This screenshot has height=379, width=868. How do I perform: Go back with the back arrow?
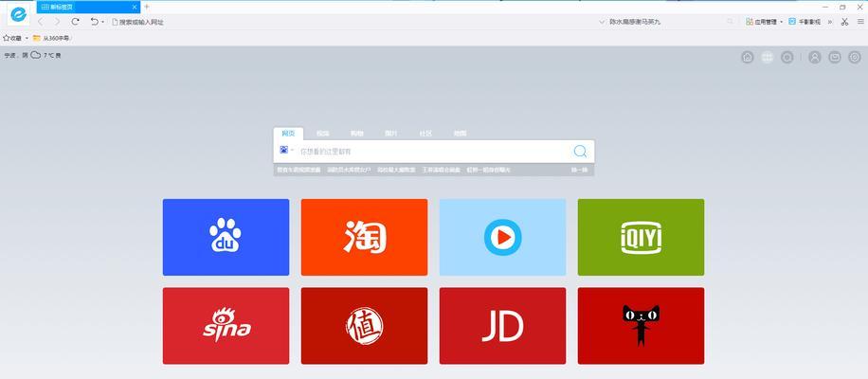[41, 22]
